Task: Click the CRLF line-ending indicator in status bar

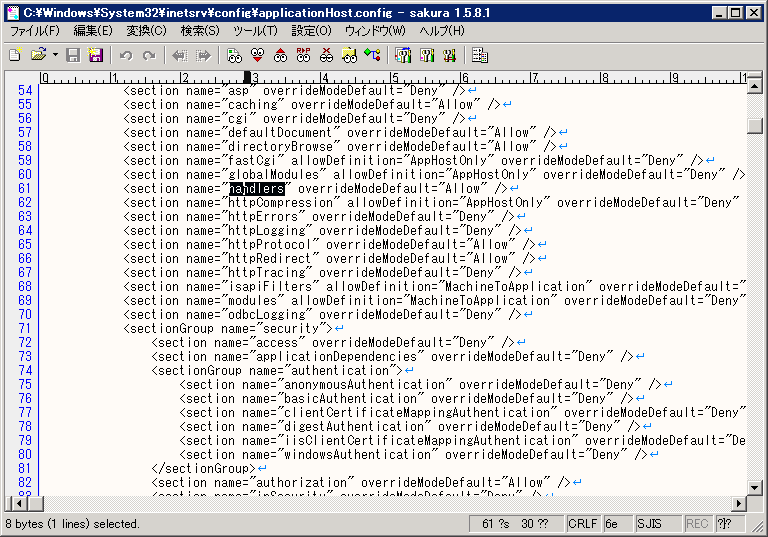Action: [x=582, y=524]
